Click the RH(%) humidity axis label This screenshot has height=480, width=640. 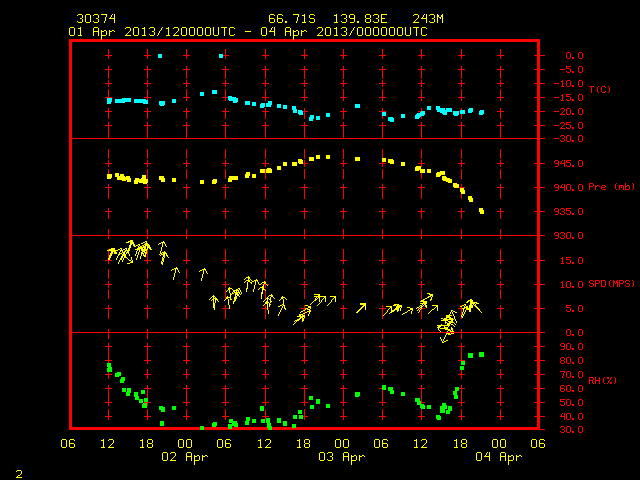pyautogui.click(x=602, y=380)
